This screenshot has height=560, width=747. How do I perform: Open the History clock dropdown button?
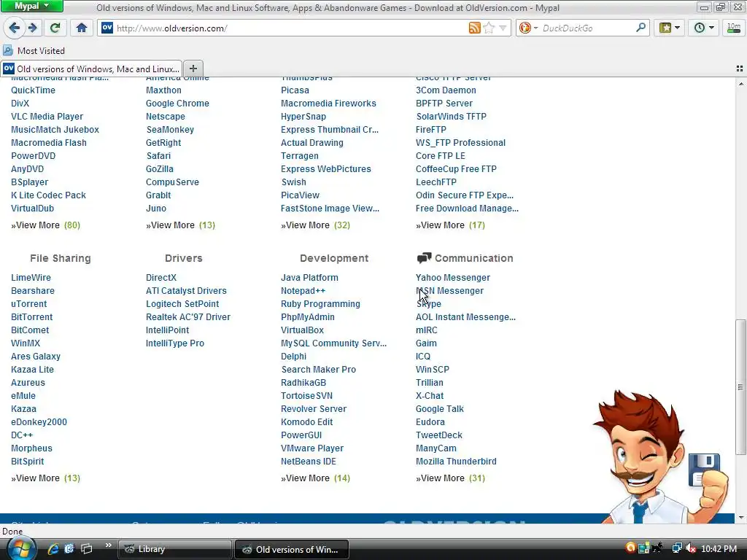704,28
